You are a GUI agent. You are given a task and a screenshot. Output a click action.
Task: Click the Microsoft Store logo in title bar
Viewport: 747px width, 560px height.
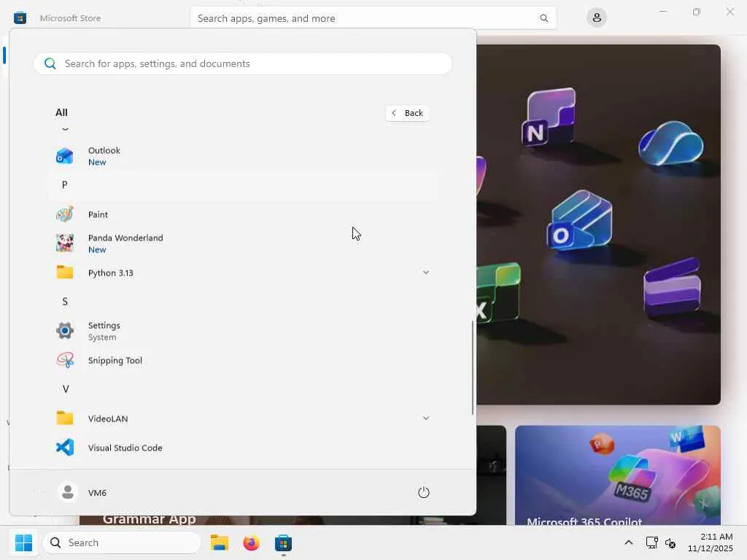click(20, 18)
